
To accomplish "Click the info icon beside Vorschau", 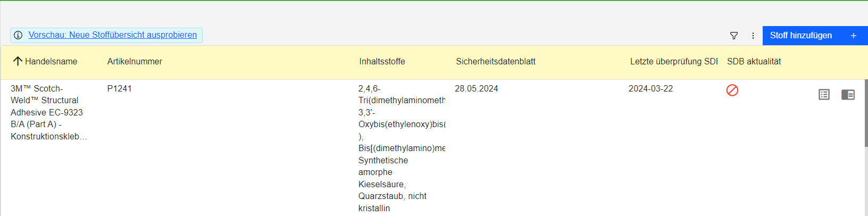I will pos(18,35).
